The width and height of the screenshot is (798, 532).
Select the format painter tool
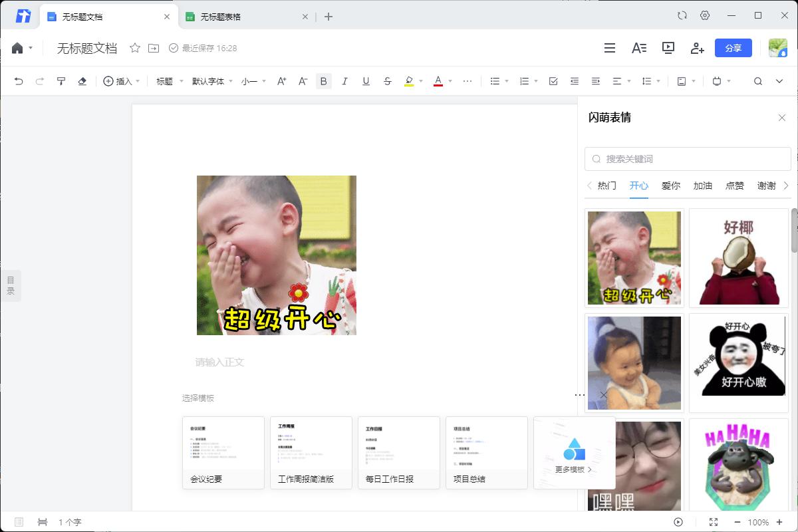coord(61,80)
